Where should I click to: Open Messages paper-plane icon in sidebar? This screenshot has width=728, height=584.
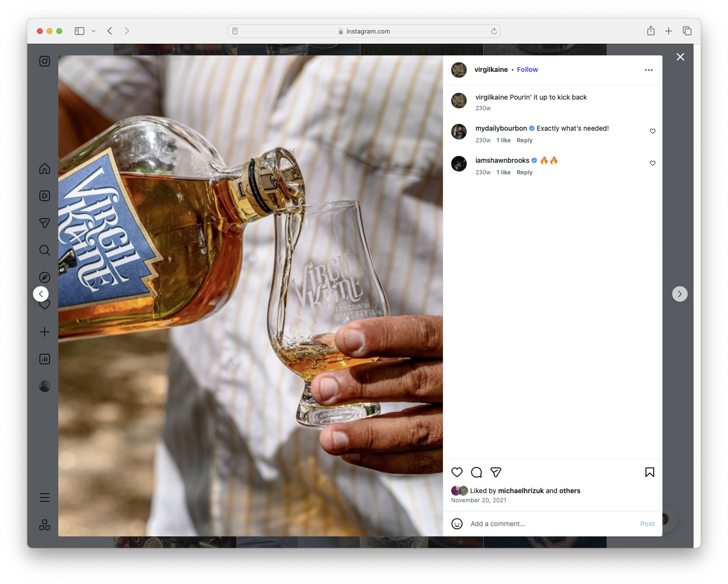click(45, 223)
